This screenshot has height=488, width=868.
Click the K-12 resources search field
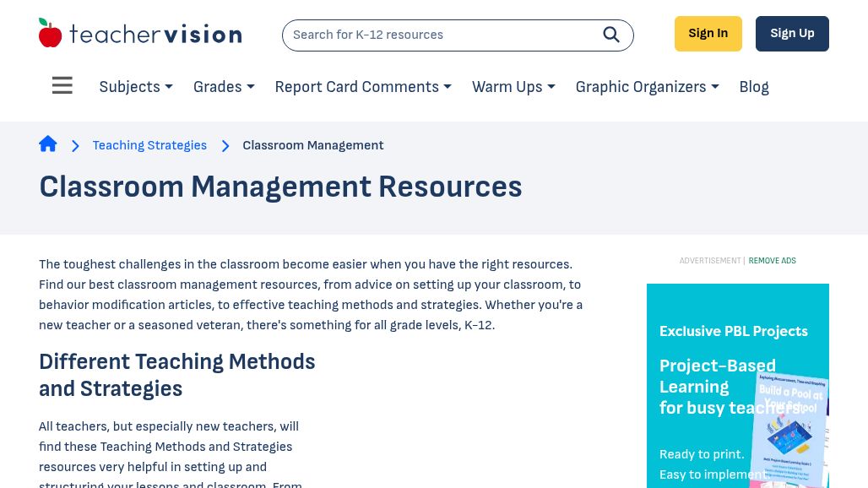439,35
